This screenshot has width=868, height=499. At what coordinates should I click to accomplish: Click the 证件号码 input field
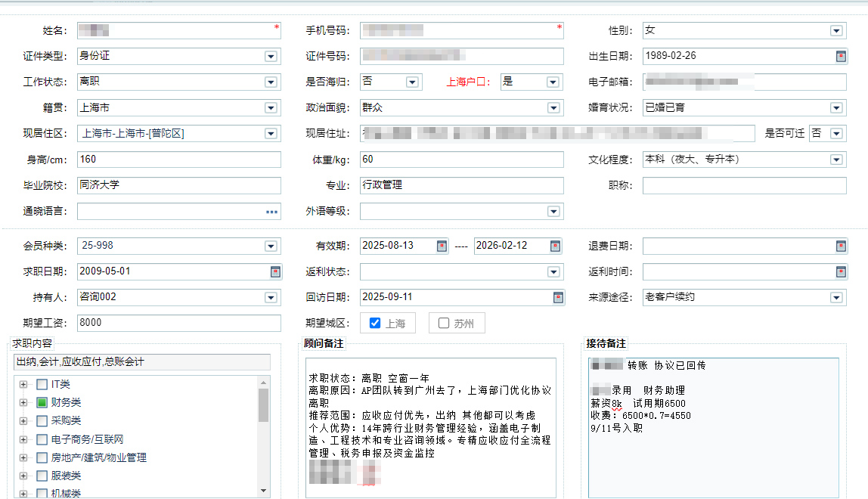click(462, 56)
